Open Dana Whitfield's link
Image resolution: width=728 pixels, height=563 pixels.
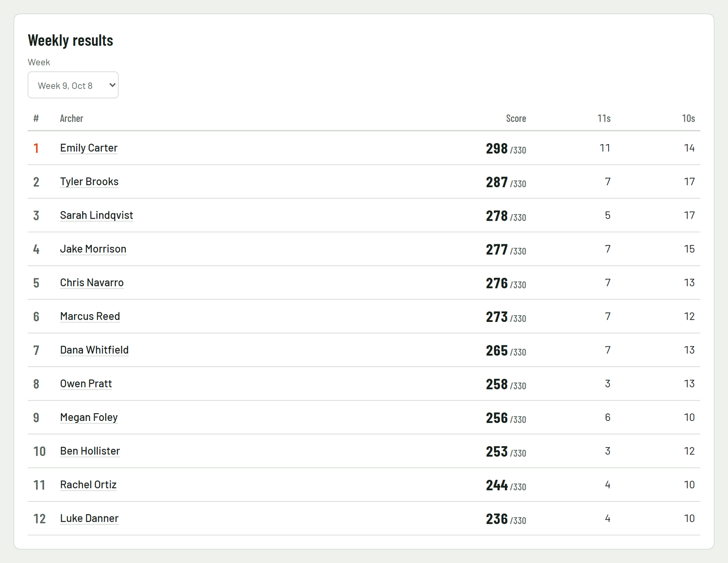[94, 350]
